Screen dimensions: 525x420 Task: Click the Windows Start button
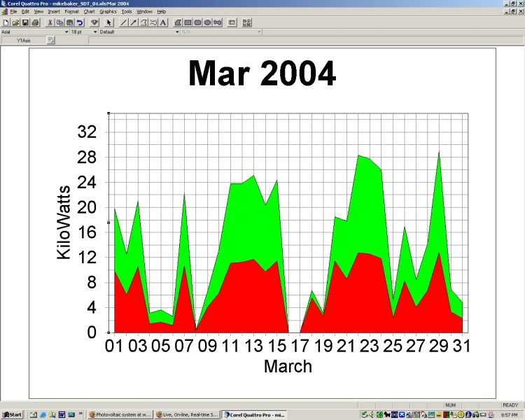12,415
